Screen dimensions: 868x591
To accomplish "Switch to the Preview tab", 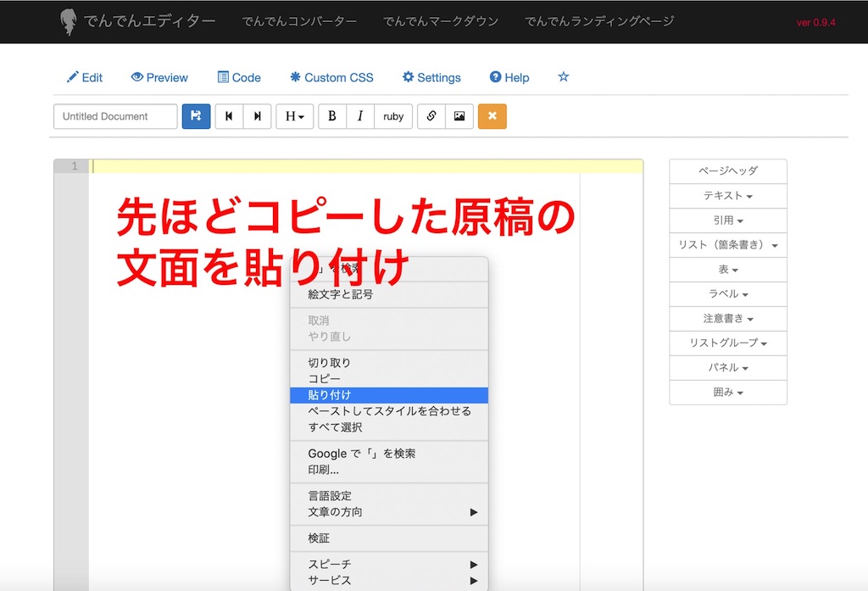I will [159, 77].
